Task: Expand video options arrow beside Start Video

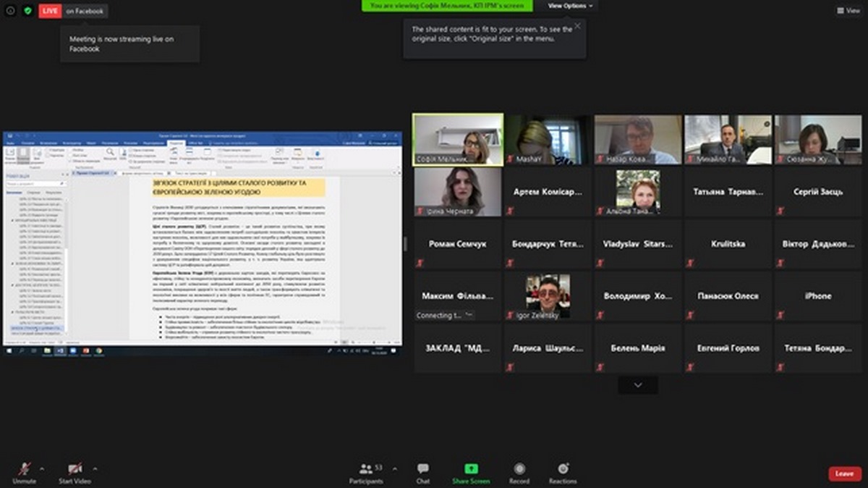Action: click(95, 468)
